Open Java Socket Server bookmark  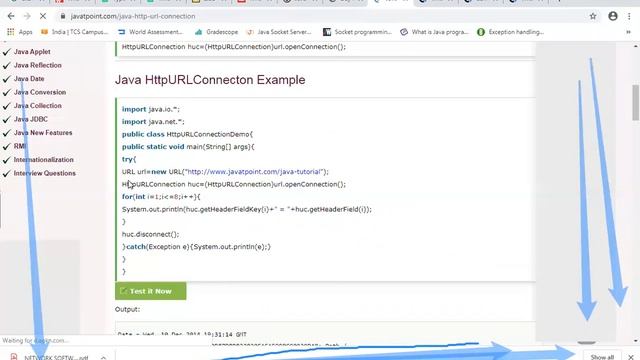pyautogui.click(x=279, y=32)
